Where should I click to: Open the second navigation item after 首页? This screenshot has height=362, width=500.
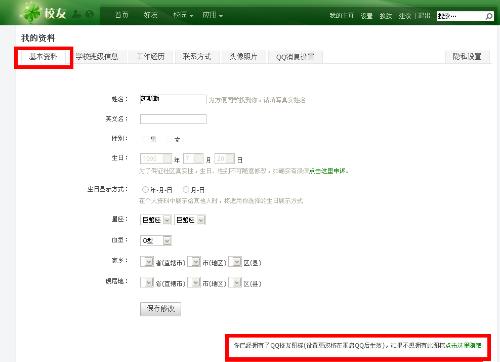pos(150,15)
